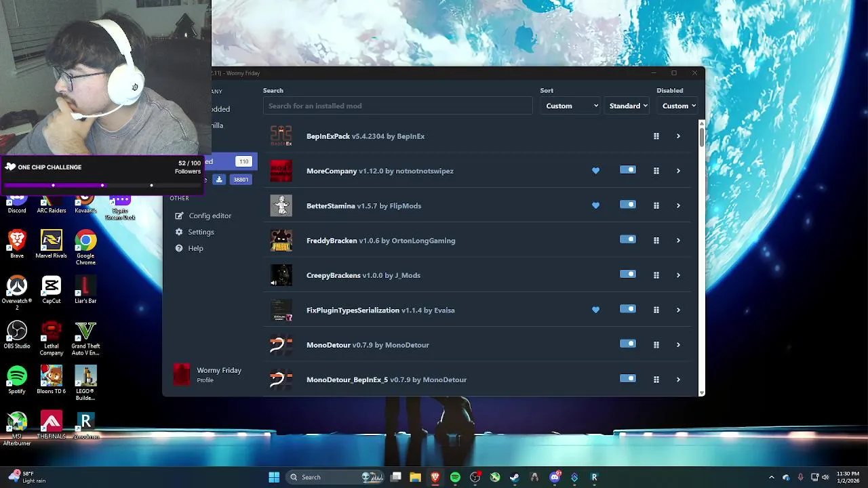Viewport: 868px width, 488px height.
Task: Click the Wormy Friday profile name
Action: point(219,370)
